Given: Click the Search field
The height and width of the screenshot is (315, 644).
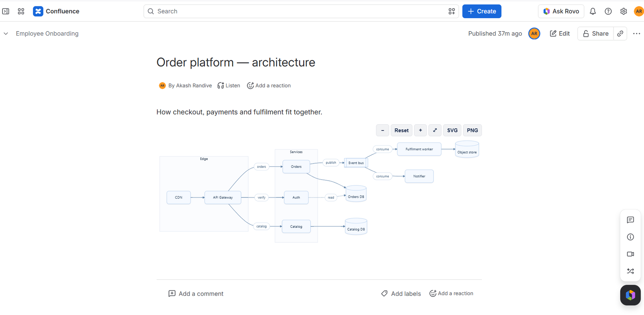Looking at the screenshot, I should [301, 11].
